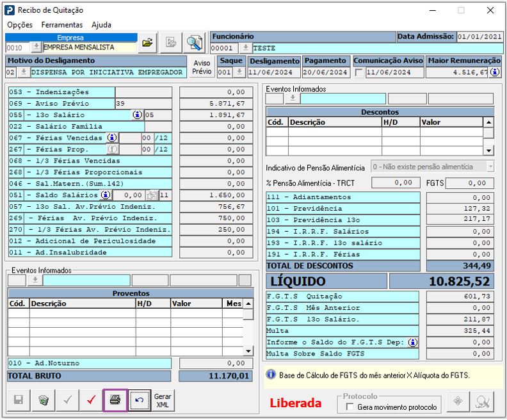Click the LÍQUIDO value 10.825,52

point(442,281)
